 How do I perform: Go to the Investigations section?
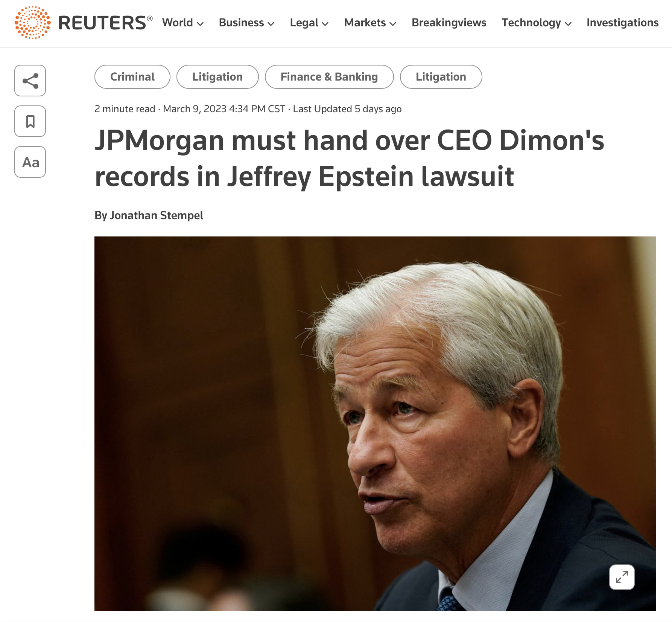622,23
